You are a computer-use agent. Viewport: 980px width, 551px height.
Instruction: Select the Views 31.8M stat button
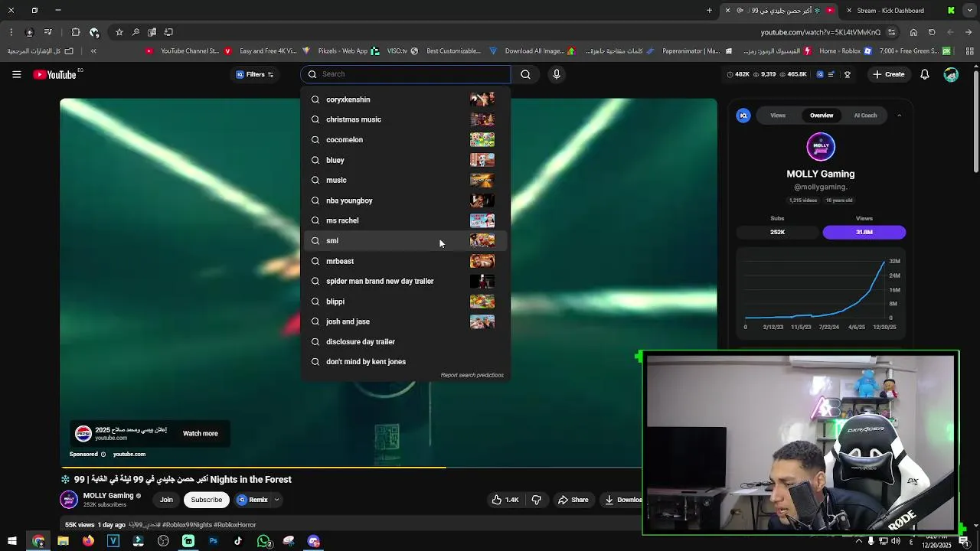pos(864,232)
